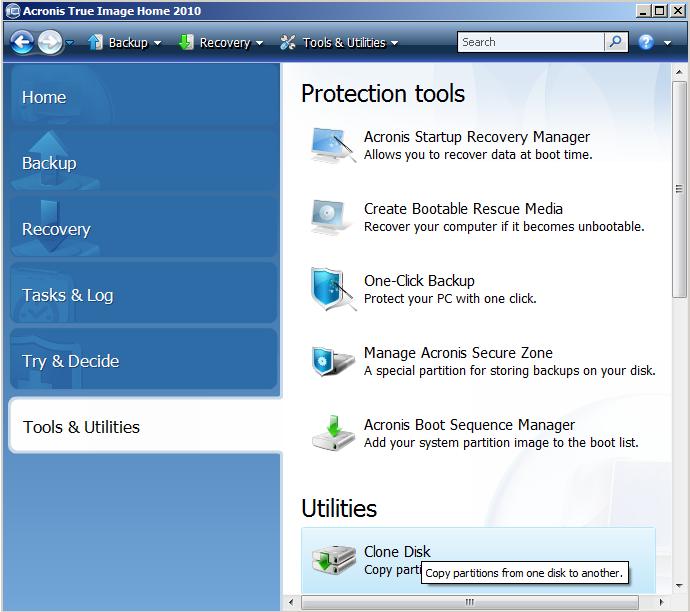The height and width of the screenshot is (612, 690).
Task: Open Acronis Startup Recovery Manager link
Action: [477, 137]
